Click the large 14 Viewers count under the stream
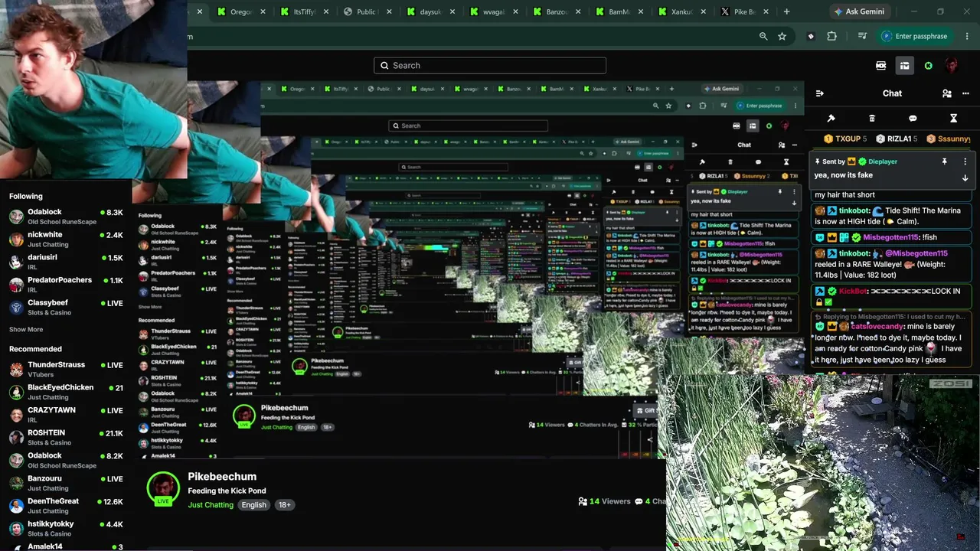 [604, 501]
